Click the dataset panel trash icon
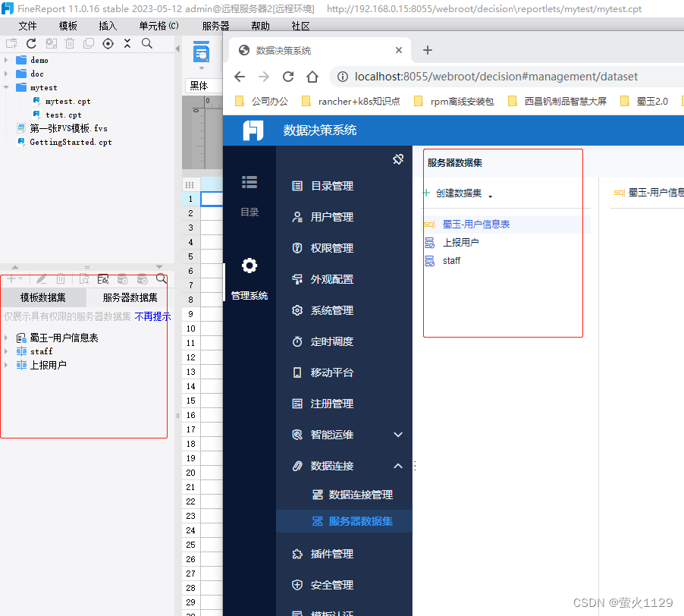The height and width of the screenshot is (616, 684). click(61, 278)
